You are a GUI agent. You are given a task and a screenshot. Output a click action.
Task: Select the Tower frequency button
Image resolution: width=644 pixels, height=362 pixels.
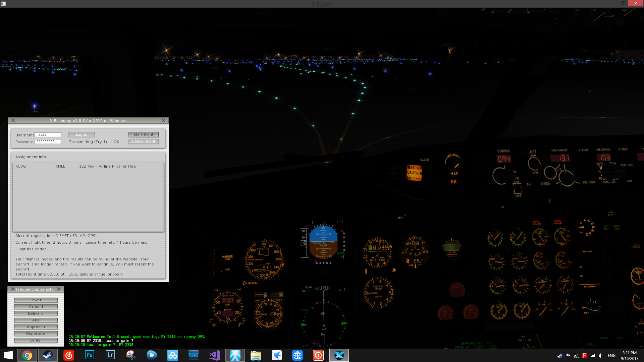click(x=35, y=300)
